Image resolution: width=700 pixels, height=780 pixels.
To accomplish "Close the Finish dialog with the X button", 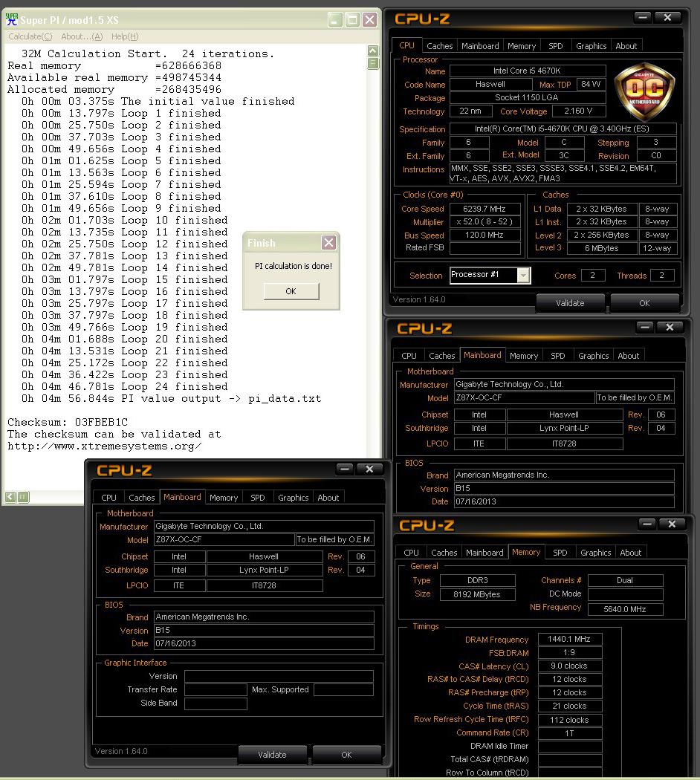I will [328, 243].
